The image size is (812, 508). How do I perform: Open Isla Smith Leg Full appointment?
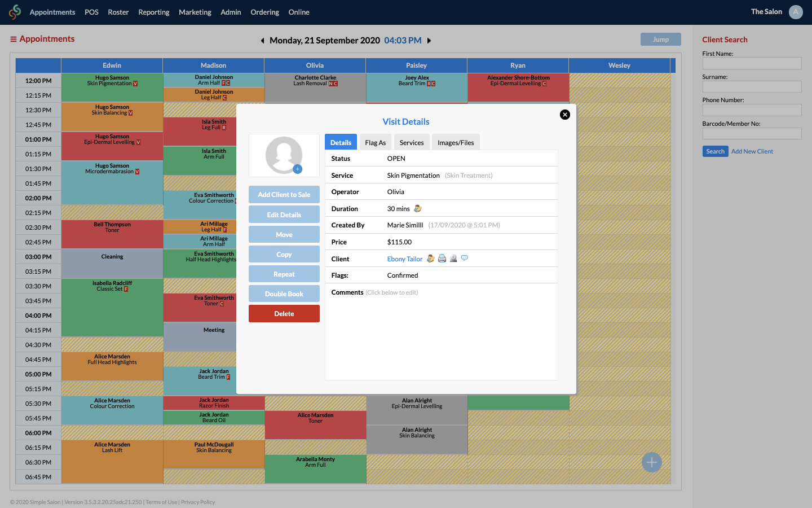point(200,131)
